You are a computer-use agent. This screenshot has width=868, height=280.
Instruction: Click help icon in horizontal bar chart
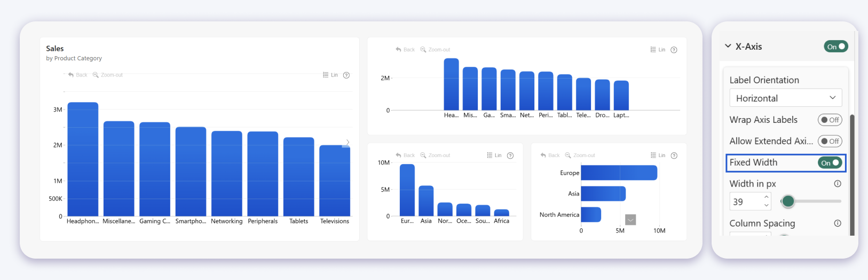point(674,155)
